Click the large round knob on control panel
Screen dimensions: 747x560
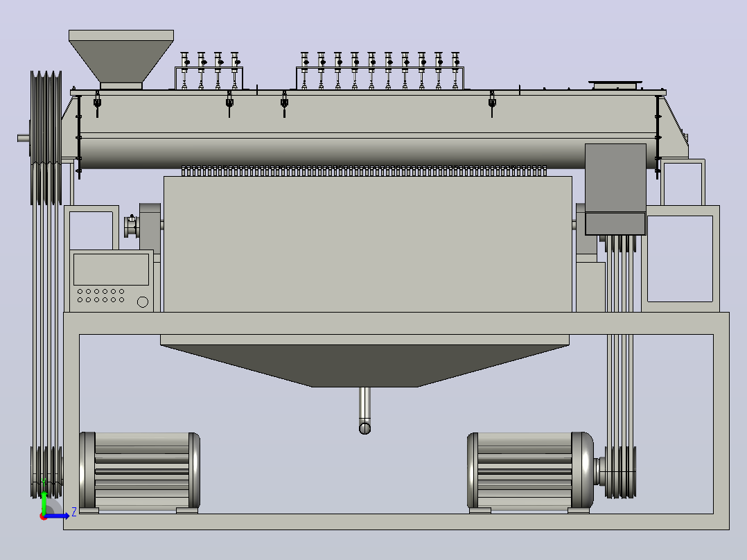143,301
